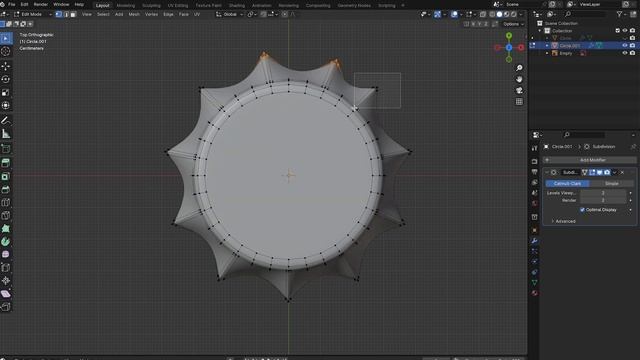Select the Move tool
This screenshot has width=640, height=360.
[x=6, y=66]
